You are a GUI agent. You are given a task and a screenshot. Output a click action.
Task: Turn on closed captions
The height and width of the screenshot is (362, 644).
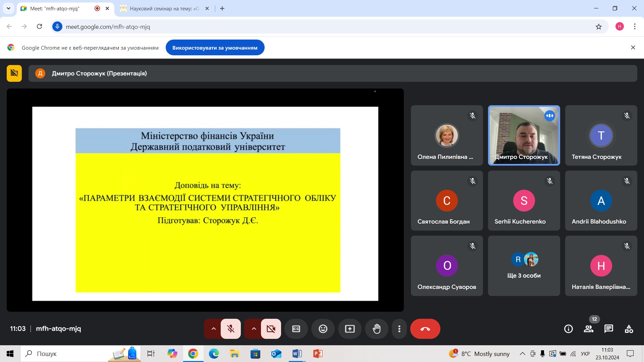coord(296,329)
